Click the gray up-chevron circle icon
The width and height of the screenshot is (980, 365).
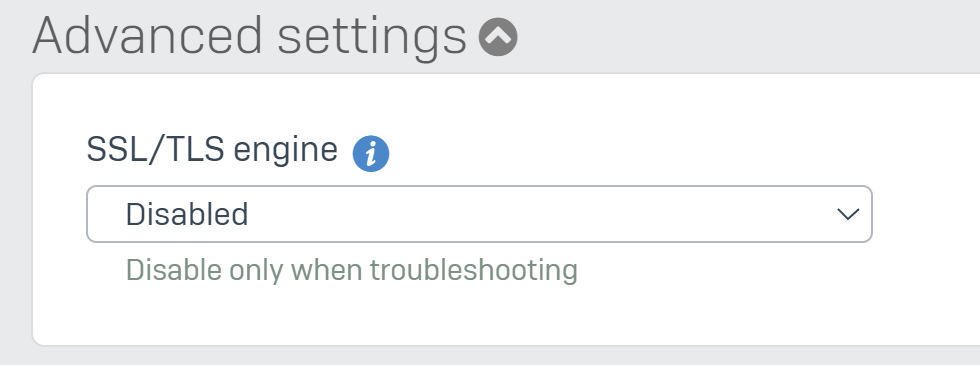tap(498, 37)
